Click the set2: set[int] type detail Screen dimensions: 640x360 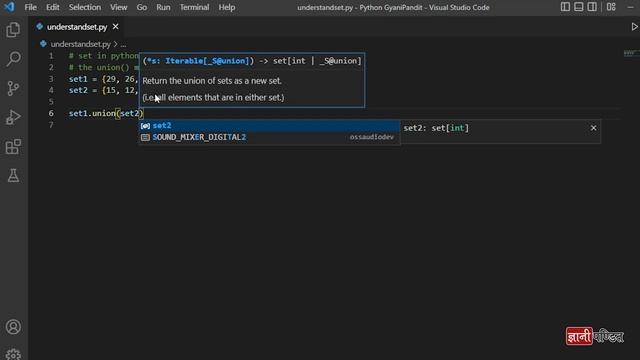pos(436,128)
